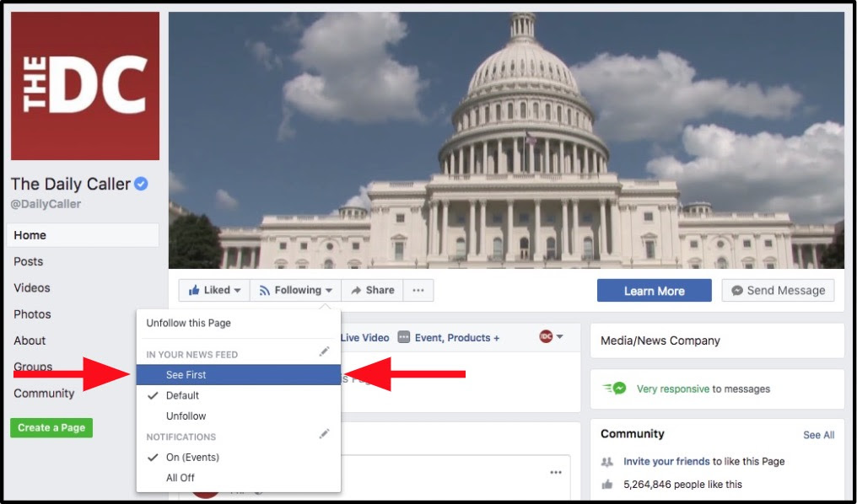Click the Live Video option
857x504 pixels.
tap(364, 337)
